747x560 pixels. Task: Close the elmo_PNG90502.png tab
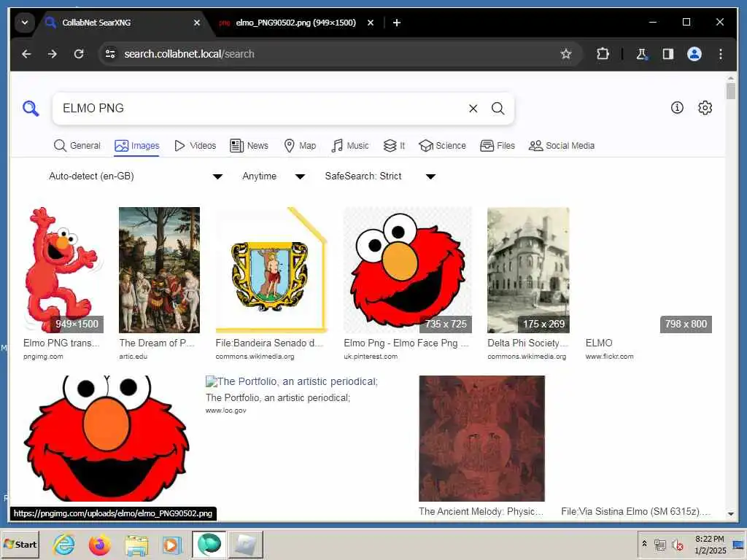tap(371, 23)
